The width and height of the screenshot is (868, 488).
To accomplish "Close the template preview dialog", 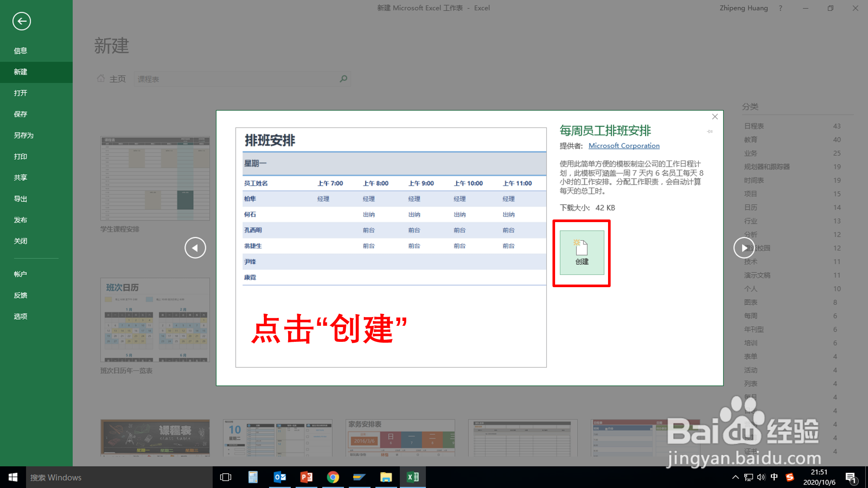I will (715, 117).
